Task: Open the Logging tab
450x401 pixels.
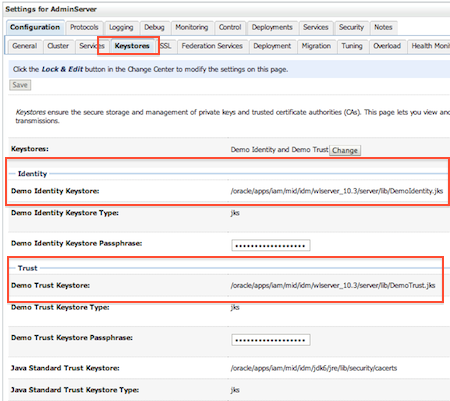Action: [121, 27]
